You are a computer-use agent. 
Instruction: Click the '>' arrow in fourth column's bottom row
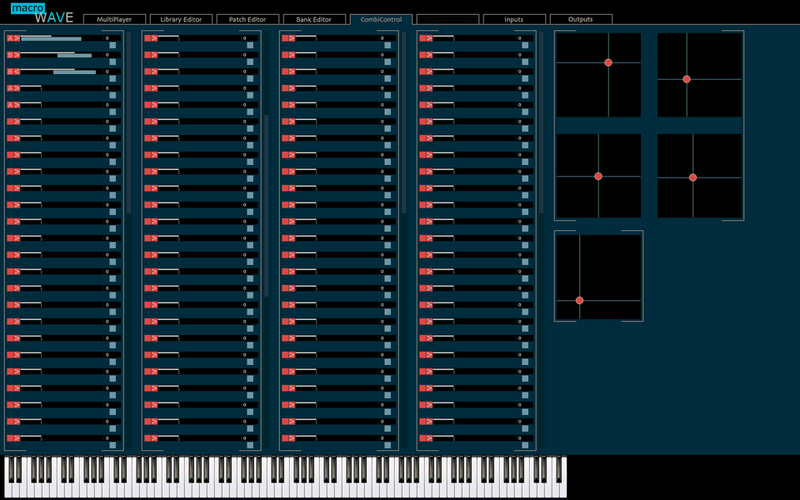point(430,438)
